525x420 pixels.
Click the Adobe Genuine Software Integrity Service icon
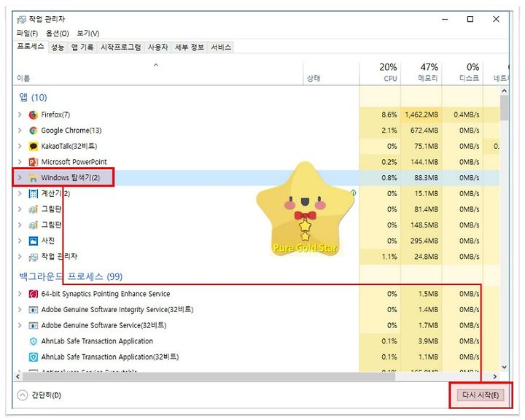click(x=33, y=310)
